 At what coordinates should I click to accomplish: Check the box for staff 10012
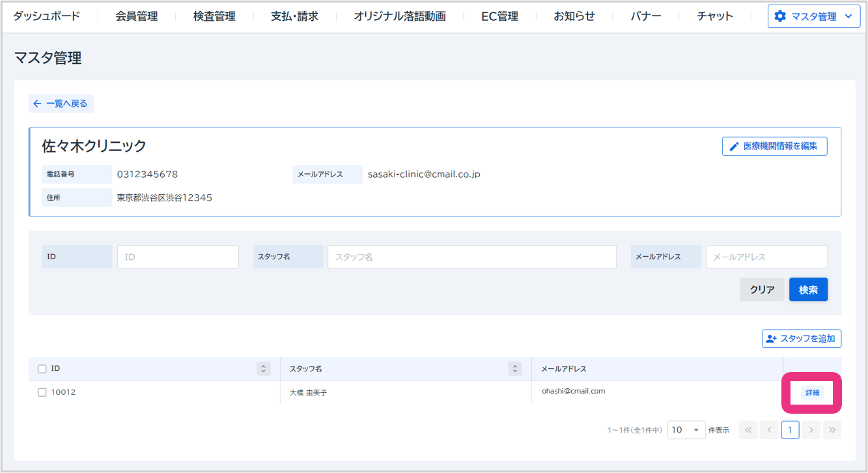click(x=42, y=392)
